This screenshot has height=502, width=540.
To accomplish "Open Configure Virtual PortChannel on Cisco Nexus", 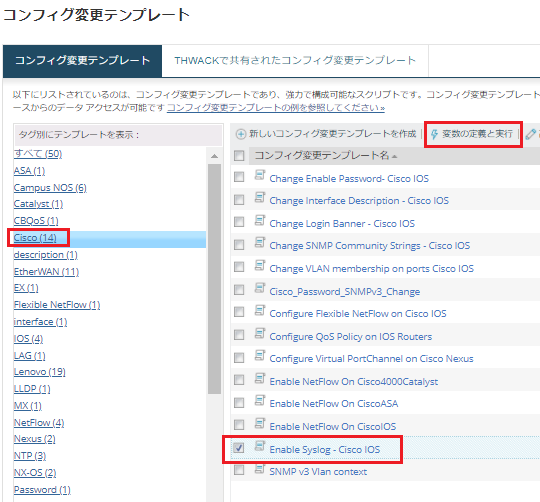I will [371, 359].
